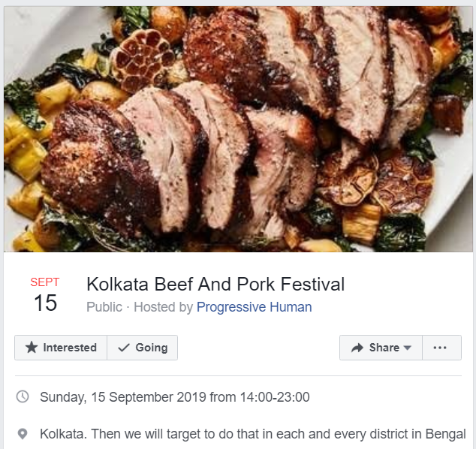Expand the Share dropdown caret
The width and height of the screenshot is (476, 449).
(408, 348)
